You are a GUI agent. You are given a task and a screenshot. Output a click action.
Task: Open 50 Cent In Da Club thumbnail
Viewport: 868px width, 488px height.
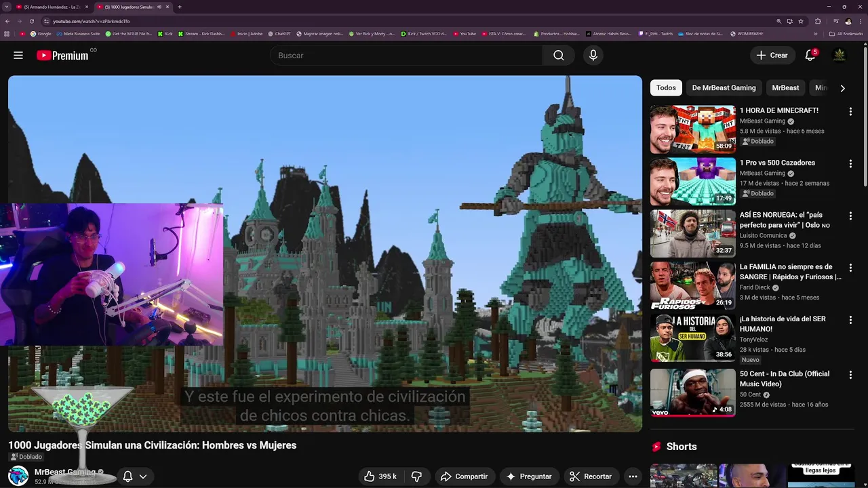692,392
